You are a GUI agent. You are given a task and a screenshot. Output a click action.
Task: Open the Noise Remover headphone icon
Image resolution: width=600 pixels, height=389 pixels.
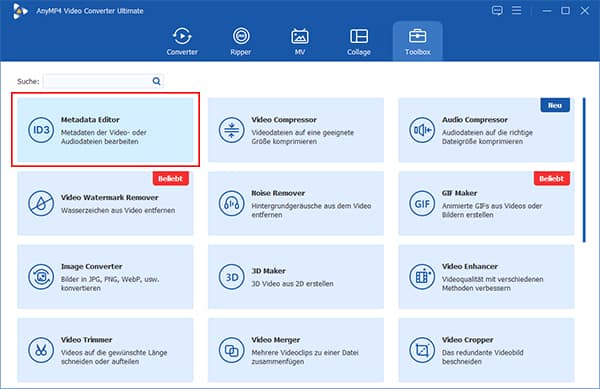232,203
